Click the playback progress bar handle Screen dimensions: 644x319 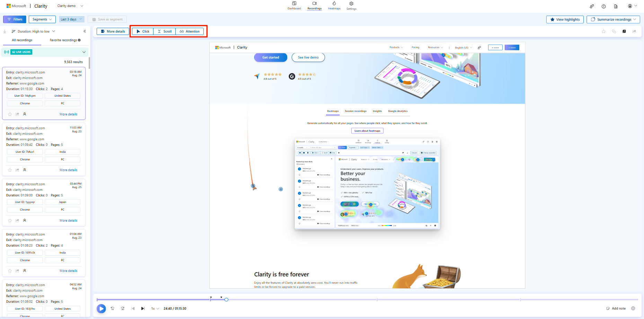226,300
